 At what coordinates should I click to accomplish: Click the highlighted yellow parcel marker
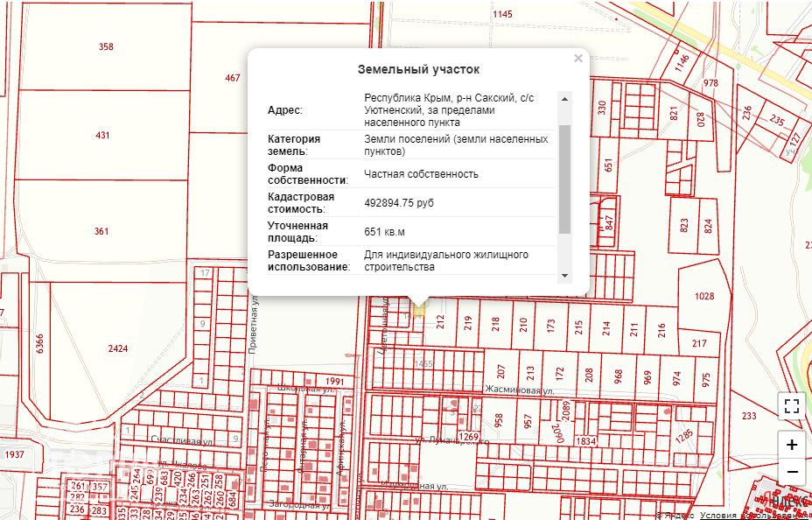point(419,311)
